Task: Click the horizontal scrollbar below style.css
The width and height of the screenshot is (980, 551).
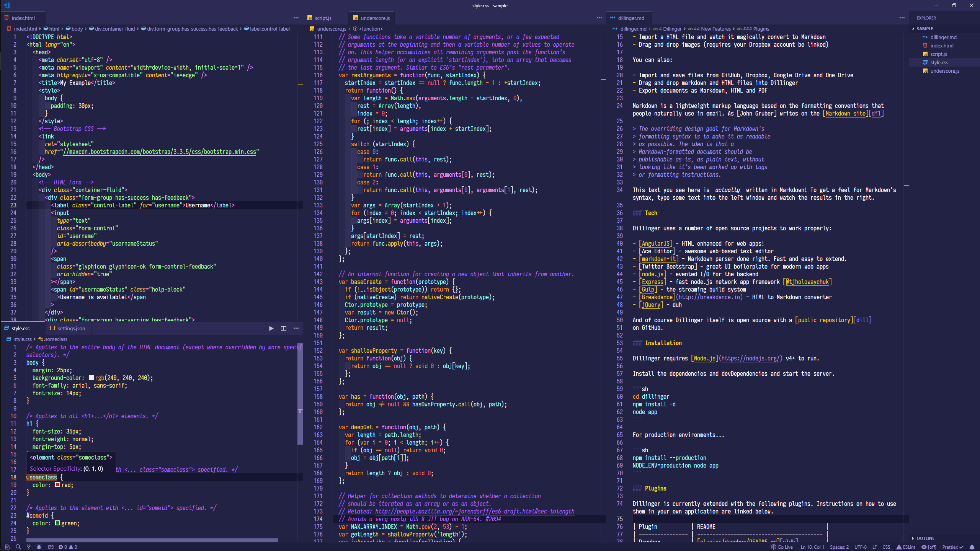Action: coord(151,540)
